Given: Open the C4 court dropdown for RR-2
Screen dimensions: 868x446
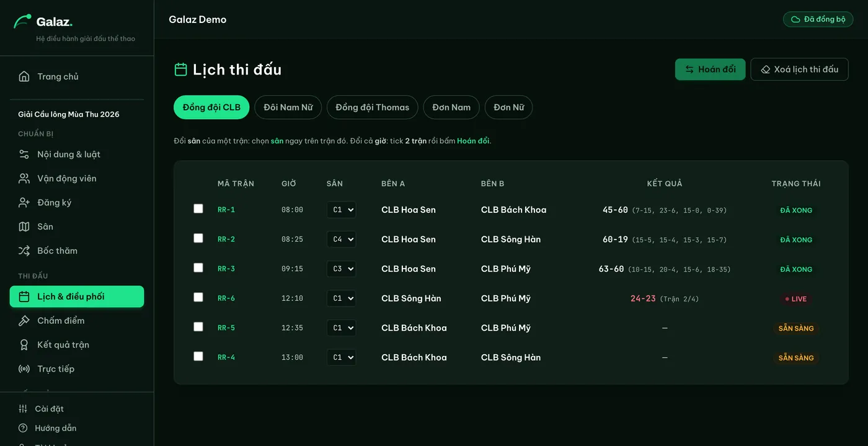Looking at the screenshot, I should coord(342,239).
